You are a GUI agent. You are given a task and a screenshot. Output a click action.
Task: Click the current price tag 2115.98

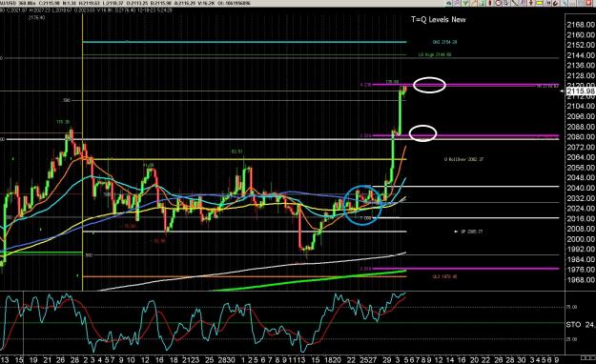(x=581, y=91)
